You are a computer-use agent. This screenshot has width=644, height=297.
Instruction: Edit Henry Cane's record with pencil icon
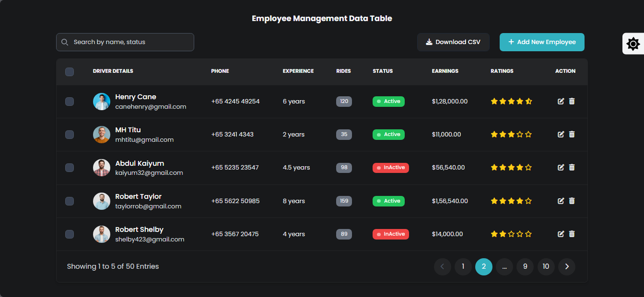point(561,102)
